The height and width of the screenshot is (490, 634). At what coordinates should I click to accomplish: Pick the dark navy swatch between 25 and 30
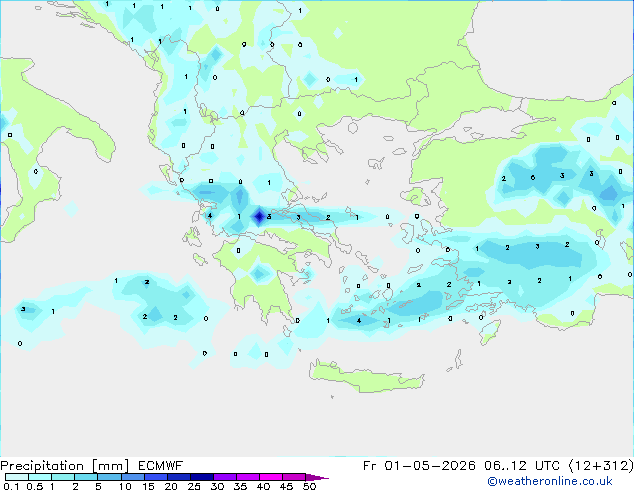pyautogui.click(x=201, y=477)
